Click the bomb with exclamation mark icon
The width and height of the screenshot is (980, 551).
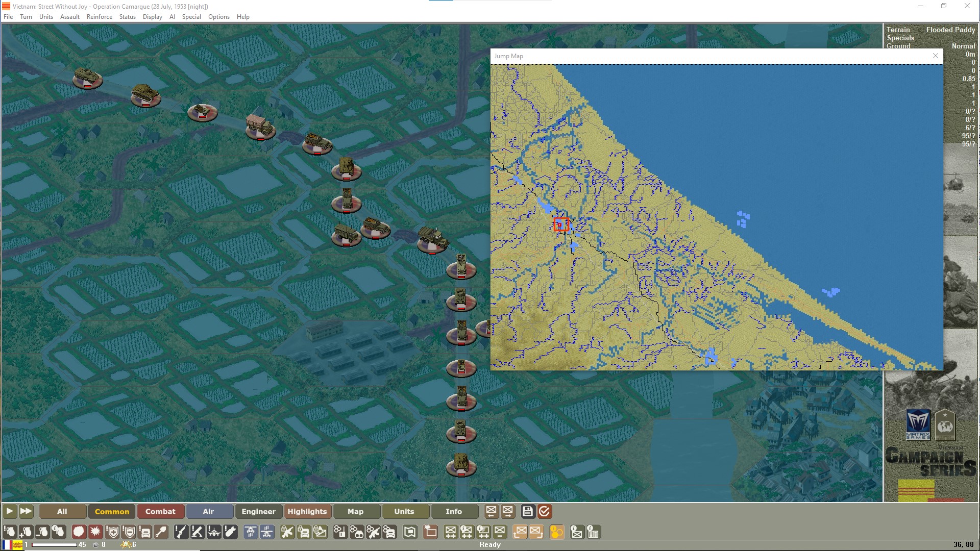230,532
